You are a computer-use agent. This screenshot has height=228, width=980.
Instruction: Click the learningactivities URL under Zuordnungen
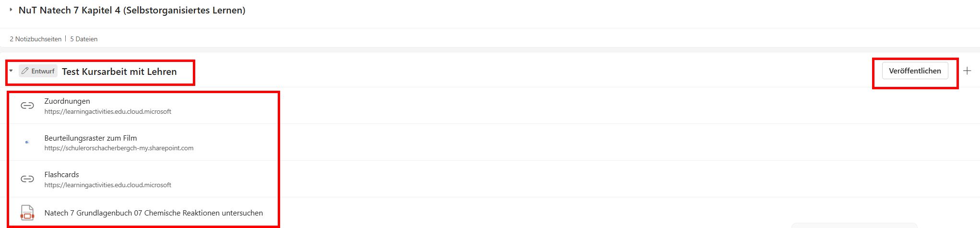point(108,111)
